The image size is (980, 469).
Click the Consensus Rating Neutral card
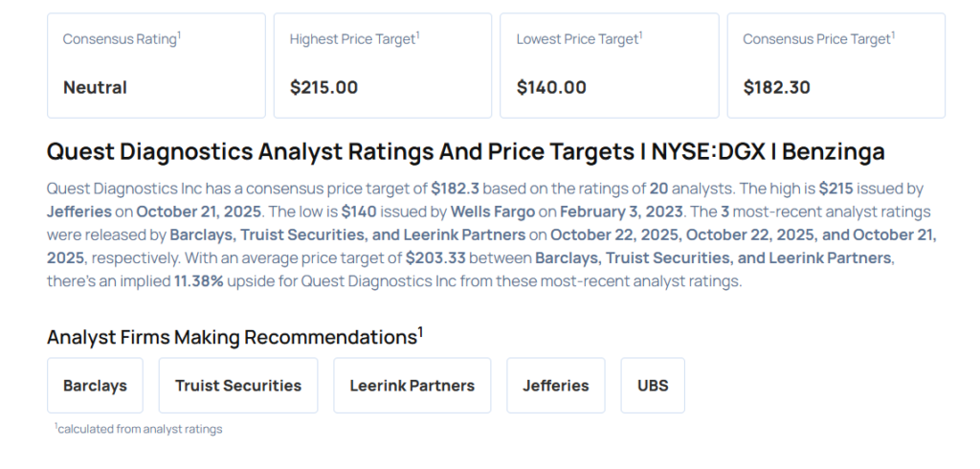(155, 65)
